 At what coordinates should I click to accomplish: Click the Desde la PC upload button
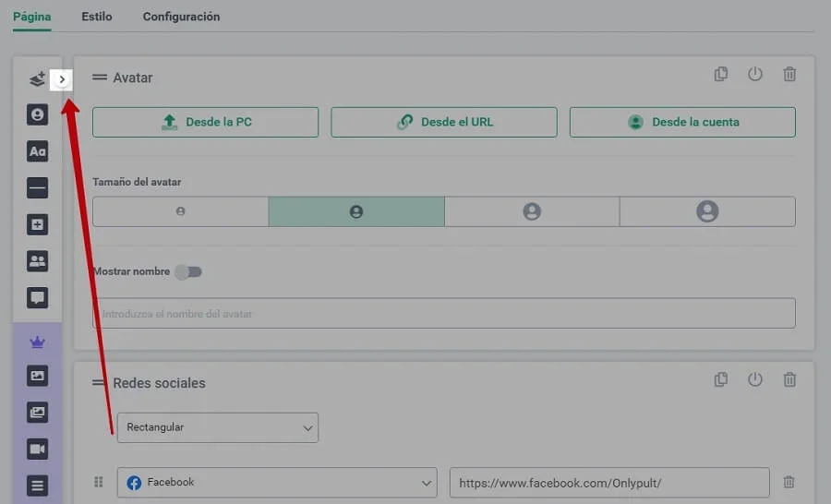(x=205, y=122)
